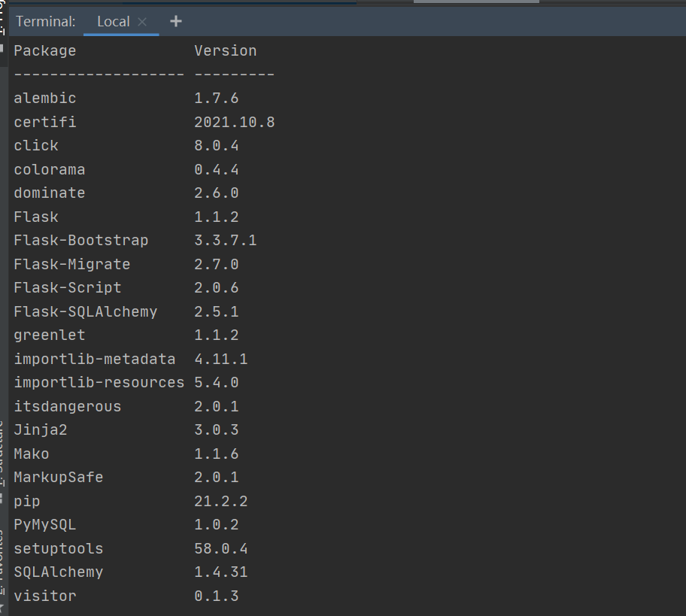The height and width of the screenshot is (616, 686).
Task: Click Flask-Bootstrap version 3.3.7.1
Action: [x=226, y=240]
